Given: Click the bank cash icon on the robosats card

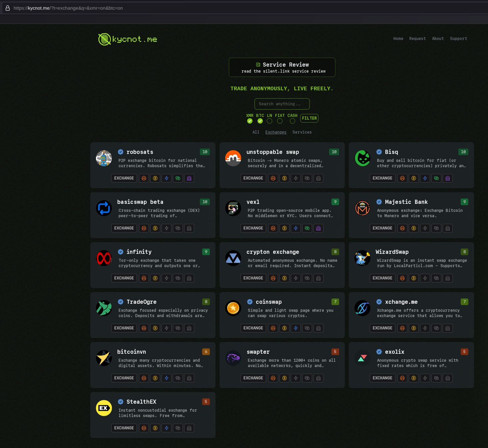Looking at the screenshot, I should (189, 178).
